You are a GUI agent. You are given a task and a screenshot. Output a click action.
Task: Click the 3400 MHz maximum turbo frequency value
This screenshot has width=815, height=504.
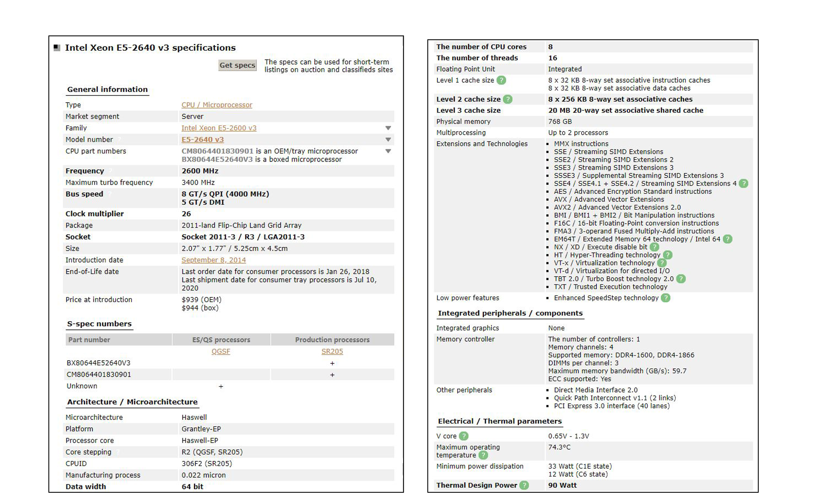coord(198,183)
